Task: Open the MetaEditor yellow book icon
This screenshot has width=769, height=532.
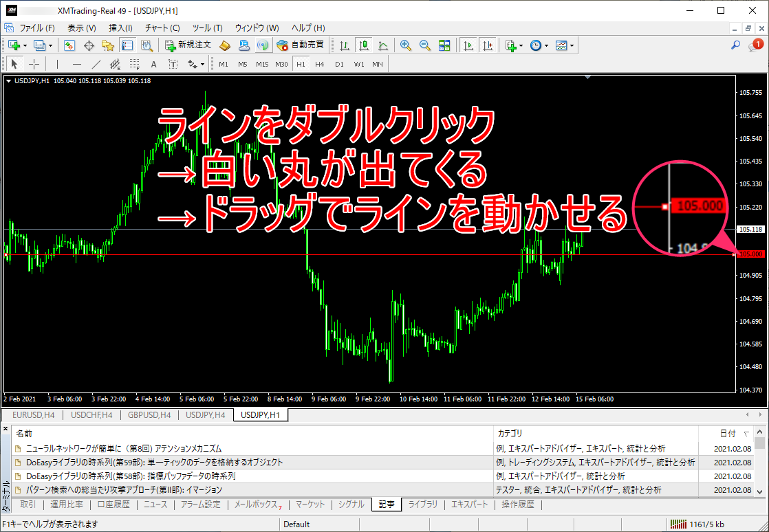Action: tap(225, 45)
